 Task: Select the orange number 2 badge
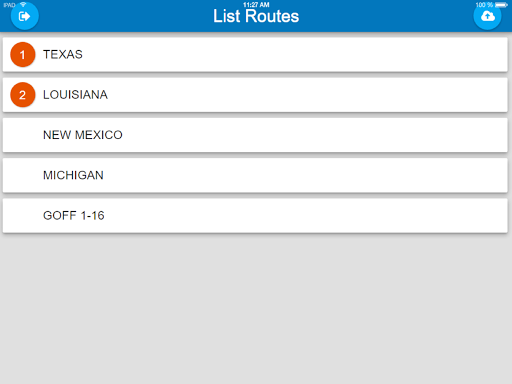23,95
